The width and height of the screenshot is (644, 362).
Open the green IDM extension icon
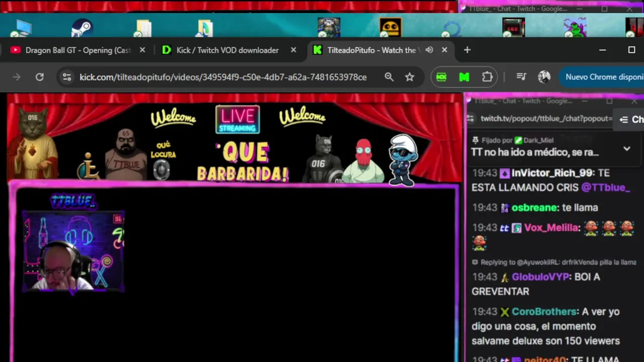tap(441, 77)
